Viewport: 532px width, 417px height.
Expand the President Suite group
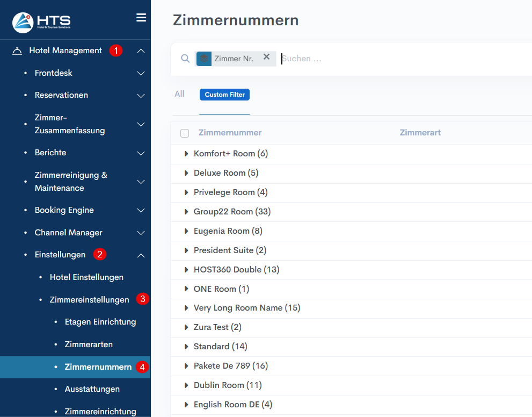(x=186, y=250)
